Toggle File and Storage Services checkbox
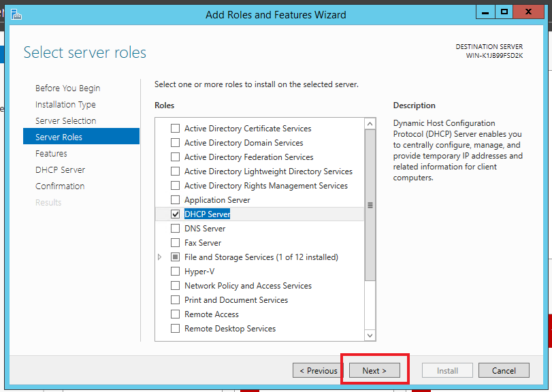Viewport: 552px width, 392px height. [x=176, y=257]
